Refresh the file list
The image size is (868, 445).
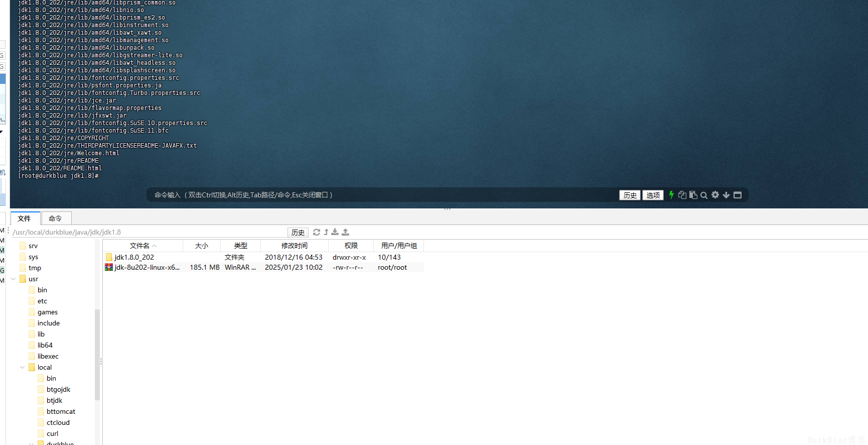[x=317, y=232]
